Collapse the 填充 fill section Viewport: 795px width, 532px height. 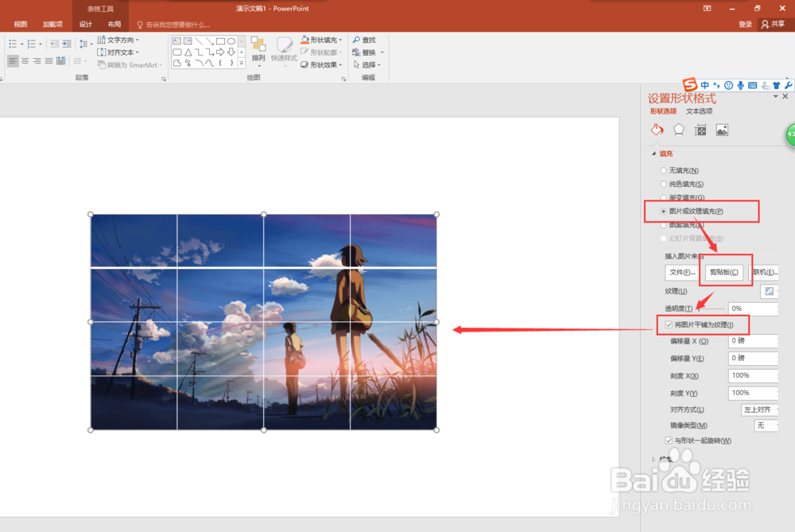click(653, 153)
